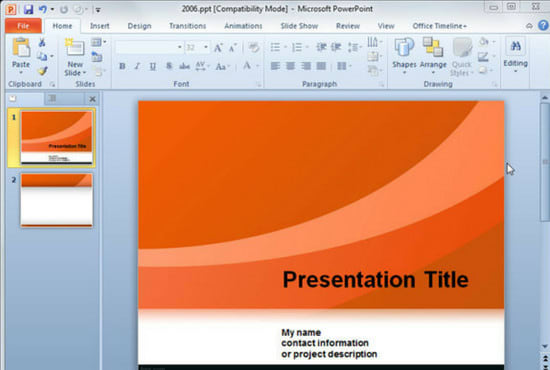Open the Shapes gallery
The image size is (550, 370).
coord(404,56)
